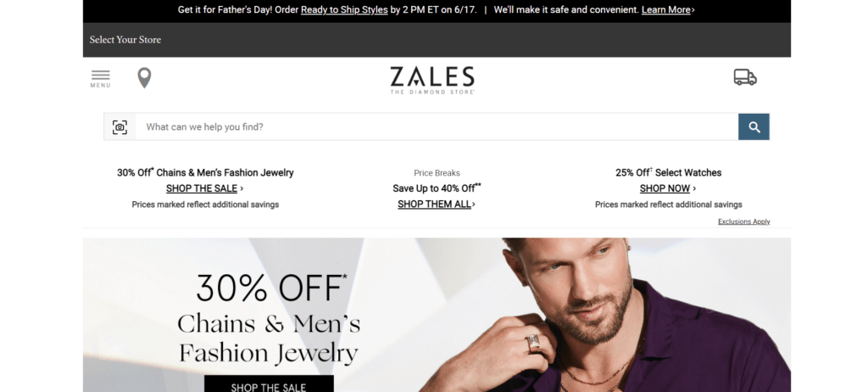This screenshot has width=868, height=392.
Task: Click the Zales Diamond Store logo
Action: 432,80
